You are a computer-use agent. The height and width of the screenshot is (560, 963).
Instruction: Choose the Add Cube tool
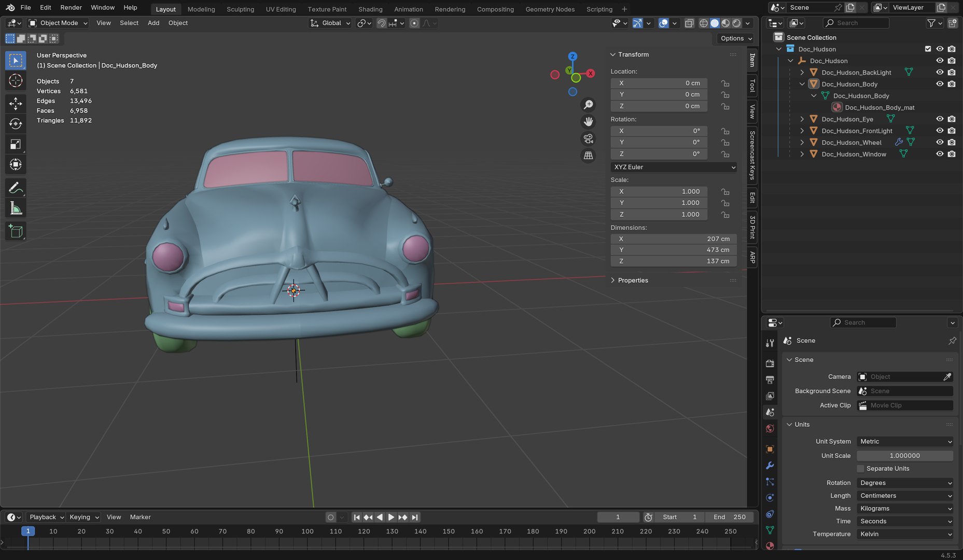click(16, 231)
